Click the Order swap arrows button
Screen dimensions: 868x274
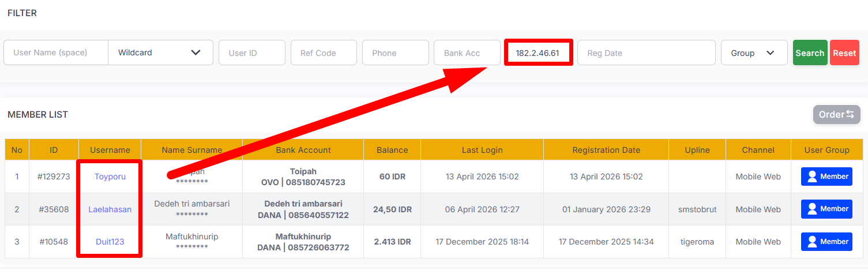(836, 114)
